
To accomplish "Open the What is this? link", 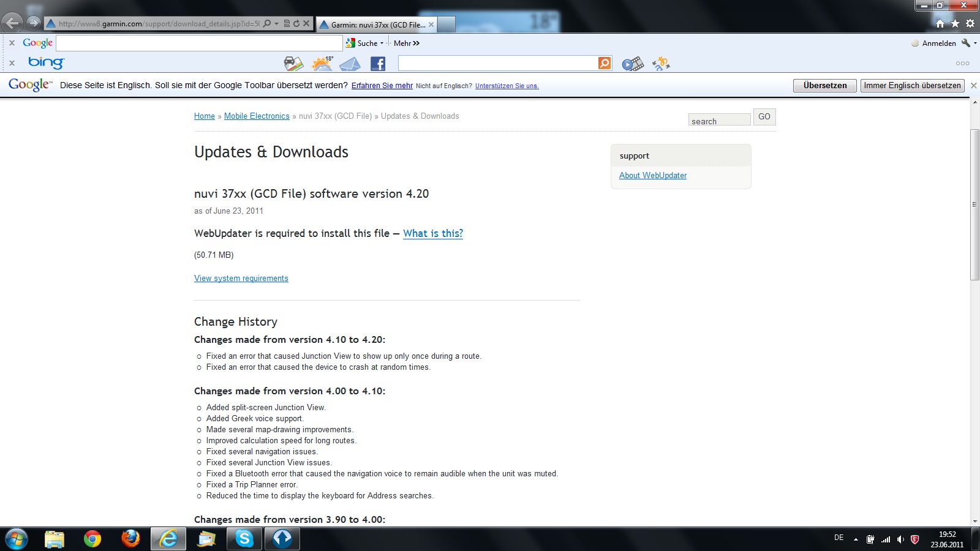I will coord(433,233).
